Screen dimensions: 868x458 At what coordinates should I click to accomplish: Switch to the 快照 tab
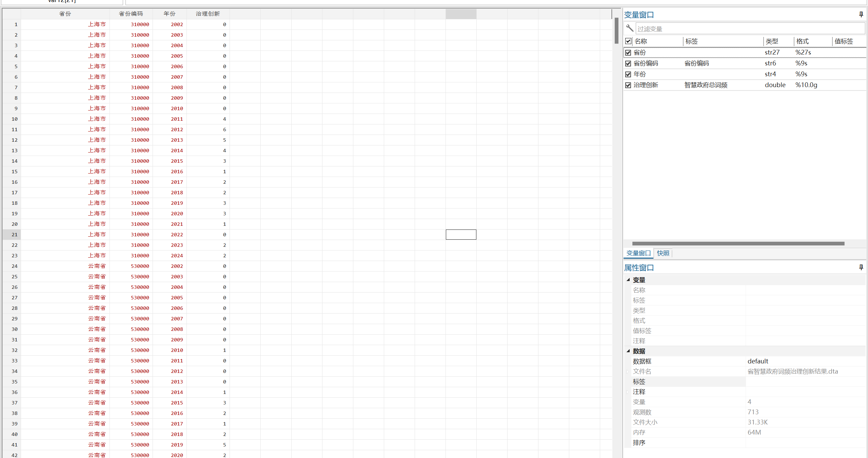663,253
